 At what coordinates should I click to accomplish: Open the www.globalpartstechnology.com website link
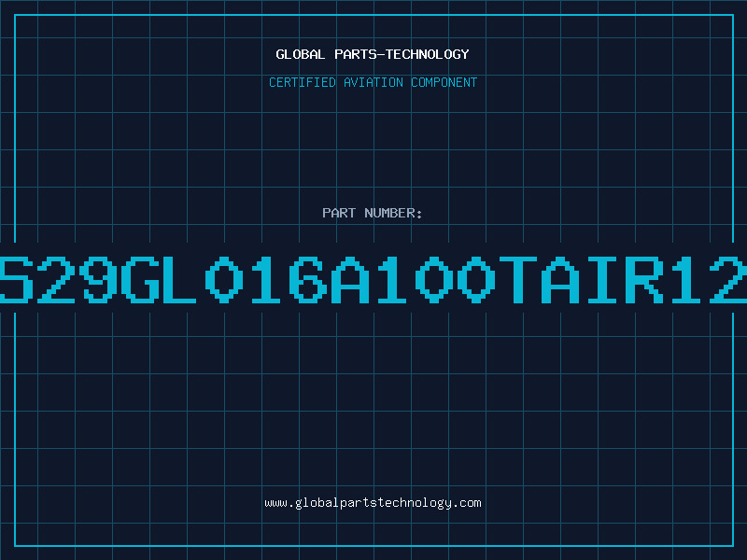click(x=373, y=503)
